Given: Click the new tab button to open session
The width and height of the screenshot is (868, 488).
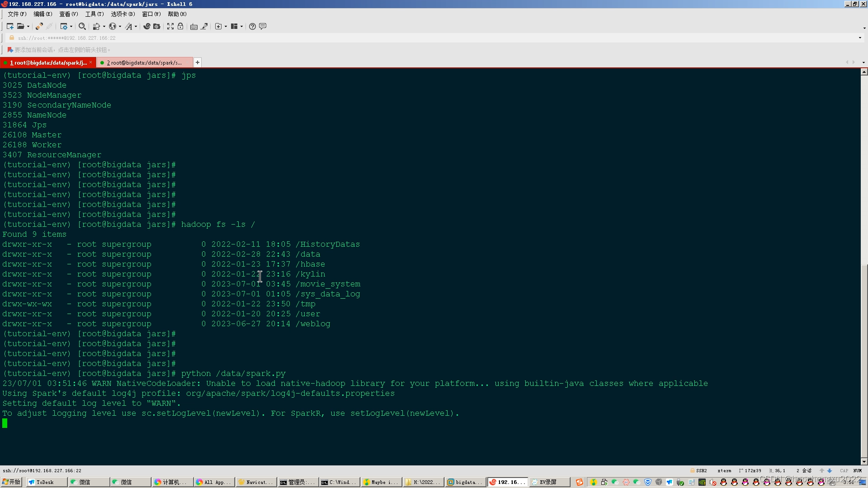Looking at the screenshot, I should point(197,62).
